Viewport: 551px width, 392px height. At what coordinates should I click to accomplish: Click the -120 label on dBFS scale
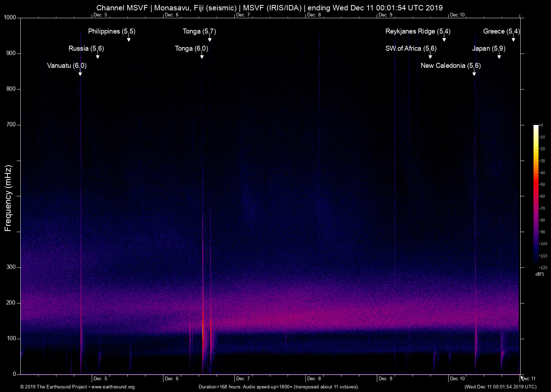[543, 267]
